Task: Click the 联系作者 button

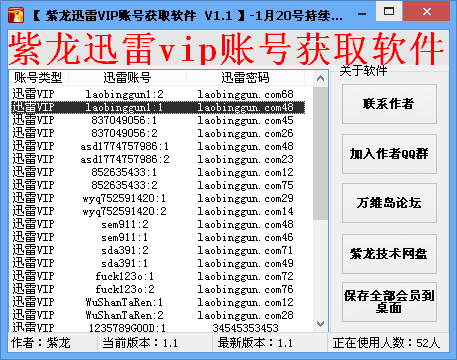Action: pos(389,104)
